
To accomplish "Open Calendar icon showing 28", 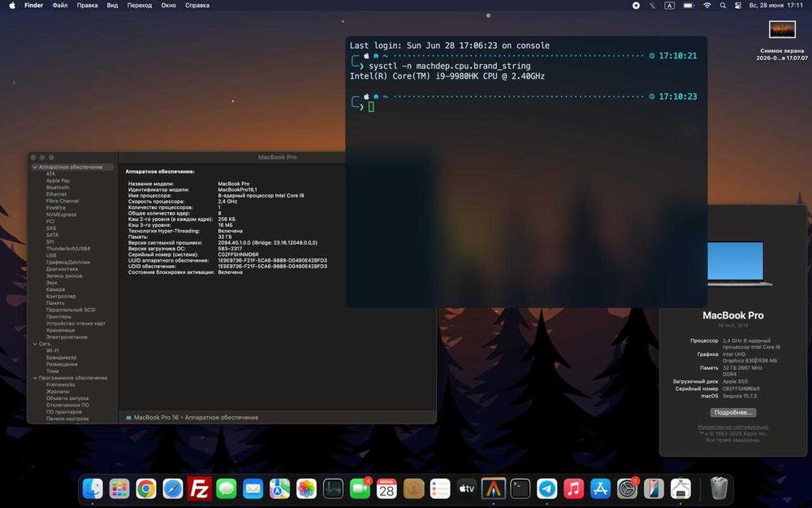I will pyautogui.click(x=387, y=488).
